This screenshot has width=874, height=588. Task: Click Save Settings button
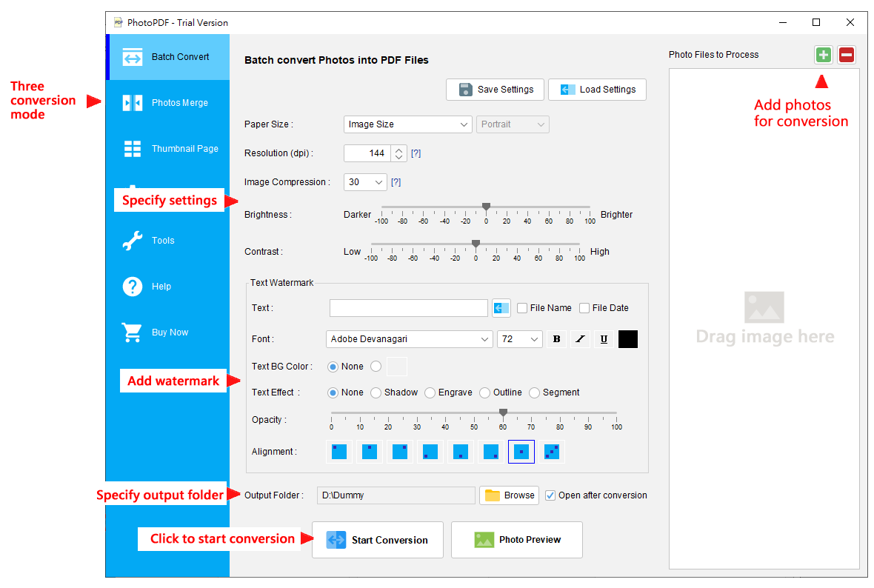coord(495,90)
